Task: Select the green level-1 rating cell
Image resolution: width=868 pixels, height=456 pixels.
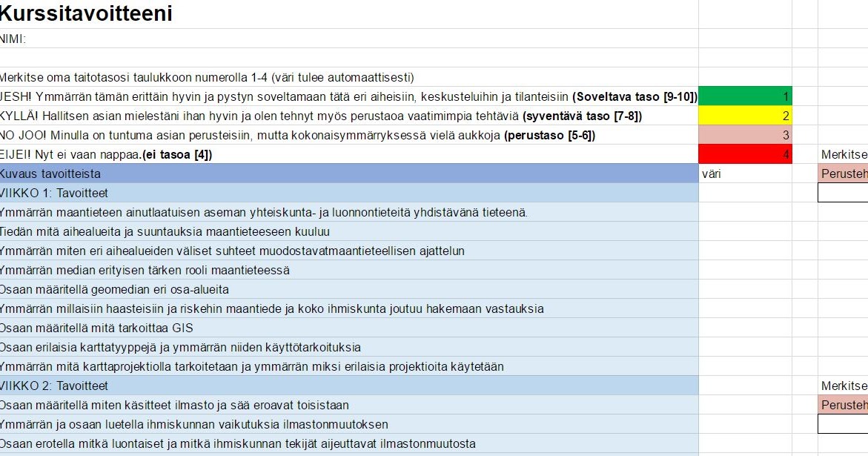Action: tap(745, 95)
